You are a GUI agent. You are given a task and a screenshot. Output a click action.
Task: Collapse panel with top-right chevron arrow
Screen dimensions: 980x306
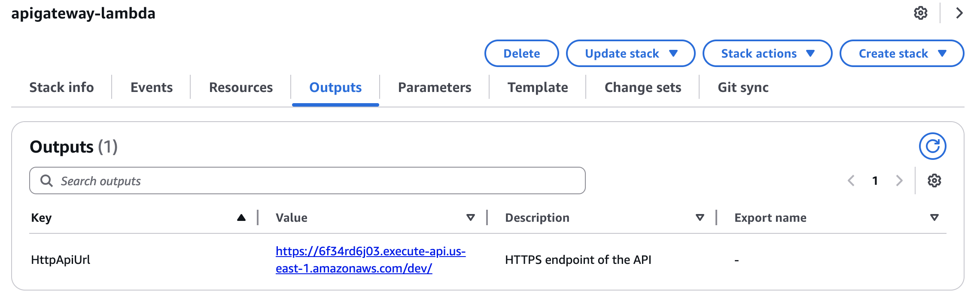[x=959, y=13]
